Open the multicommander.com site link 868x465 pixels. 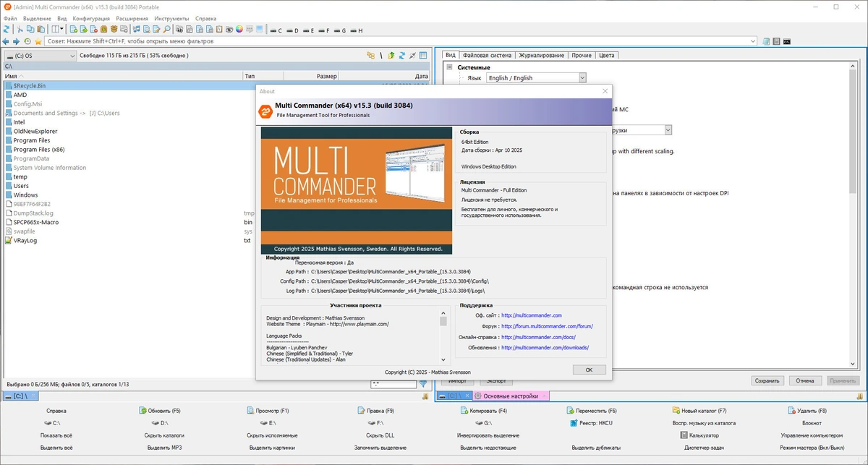pyautogui.click(x=532, y=315)
